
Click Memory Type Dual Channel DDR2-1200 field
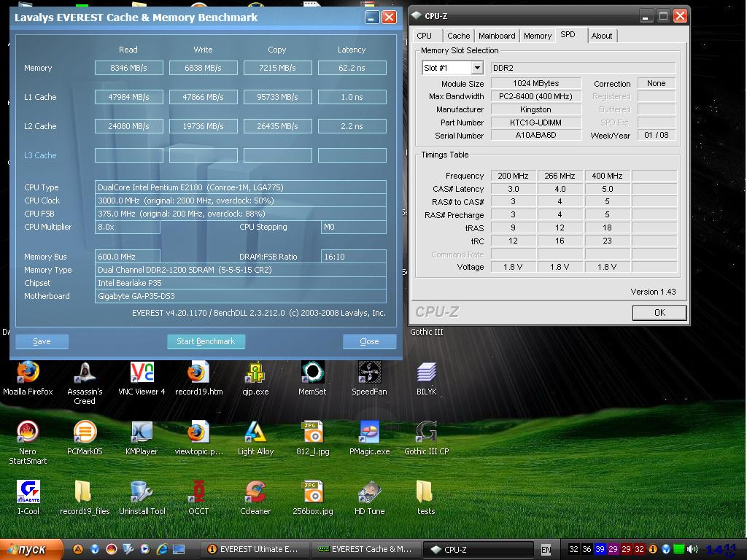[240, 270]
